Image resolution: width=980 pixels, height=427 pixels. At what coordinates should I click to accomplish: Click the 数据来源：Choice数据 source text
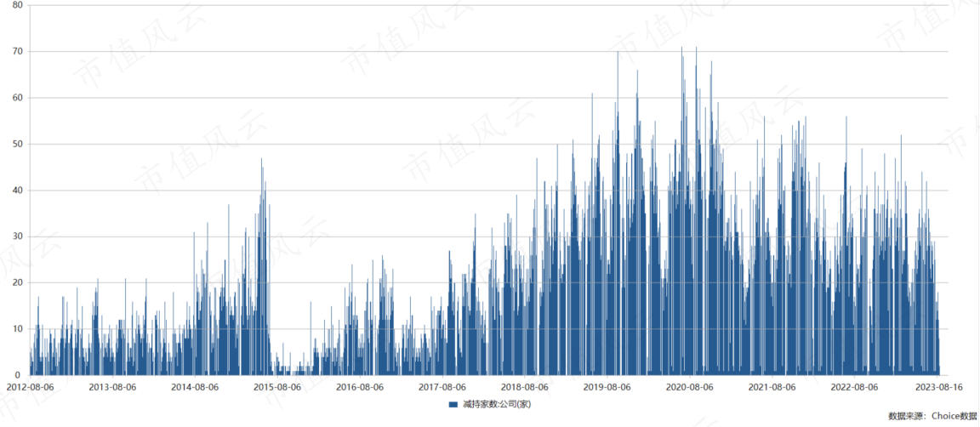[932, 416]
